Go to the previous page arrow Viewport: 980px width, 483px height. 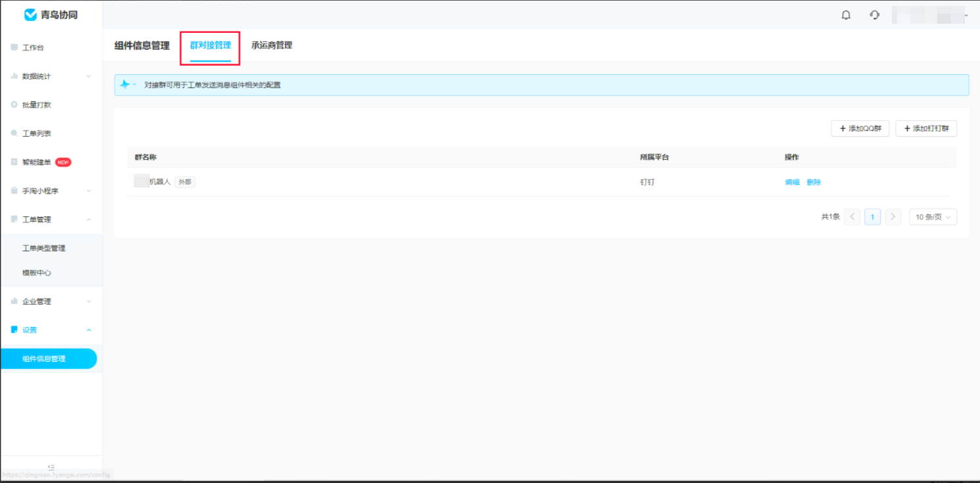tap(852, 217)
